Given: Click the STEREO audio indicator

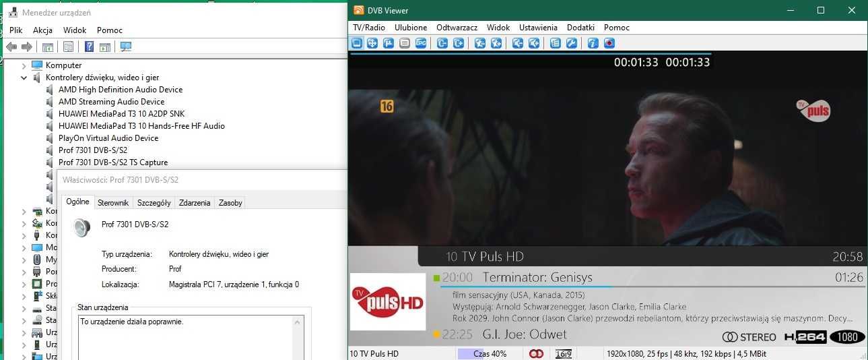Looking at the screenshot, I should pos(749,336).
